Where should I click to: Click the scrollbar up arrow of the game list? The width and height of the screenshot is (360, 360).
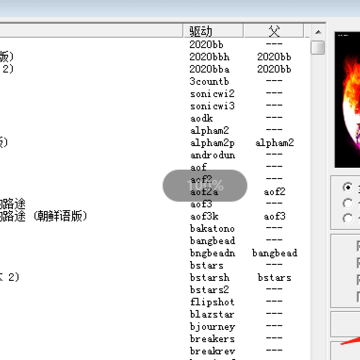(318, 32)
